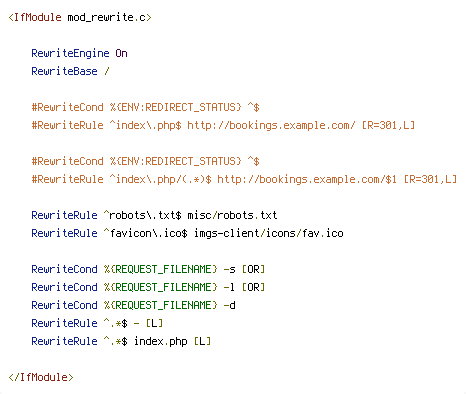466x394 pixels.
Task: Click the RewriteEngine directive keyword
Action: tap(70, 53)
